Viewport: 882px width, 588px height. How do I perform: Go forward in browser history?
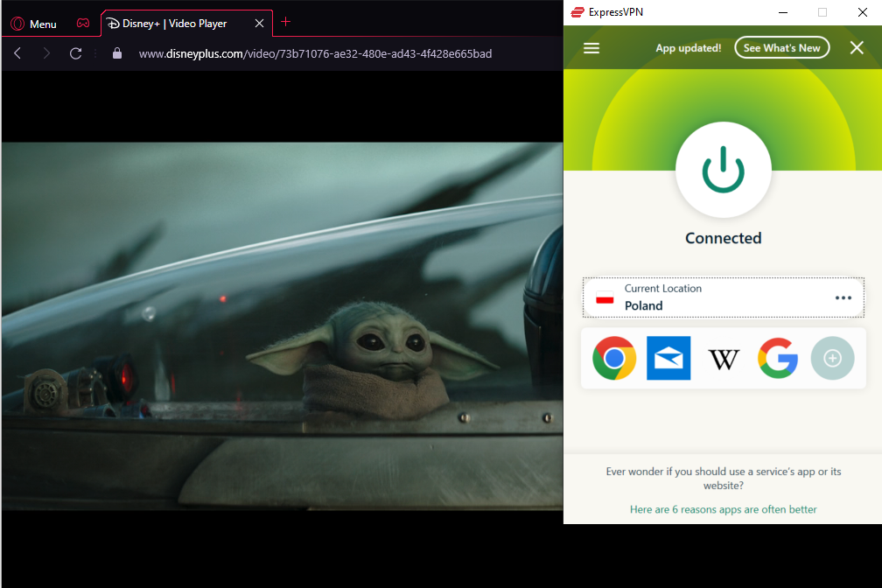[x=46, y=53]
